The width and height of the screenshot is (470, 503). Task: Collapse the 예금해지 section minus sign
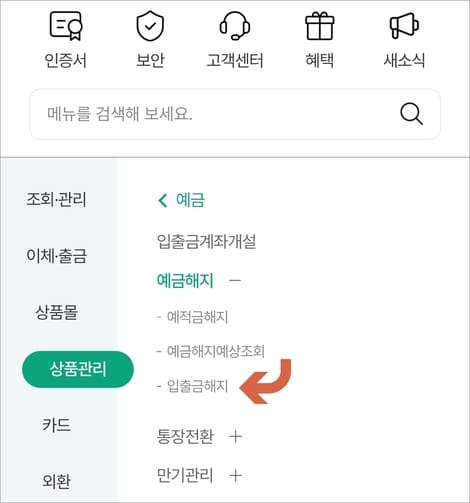[235, 280]
